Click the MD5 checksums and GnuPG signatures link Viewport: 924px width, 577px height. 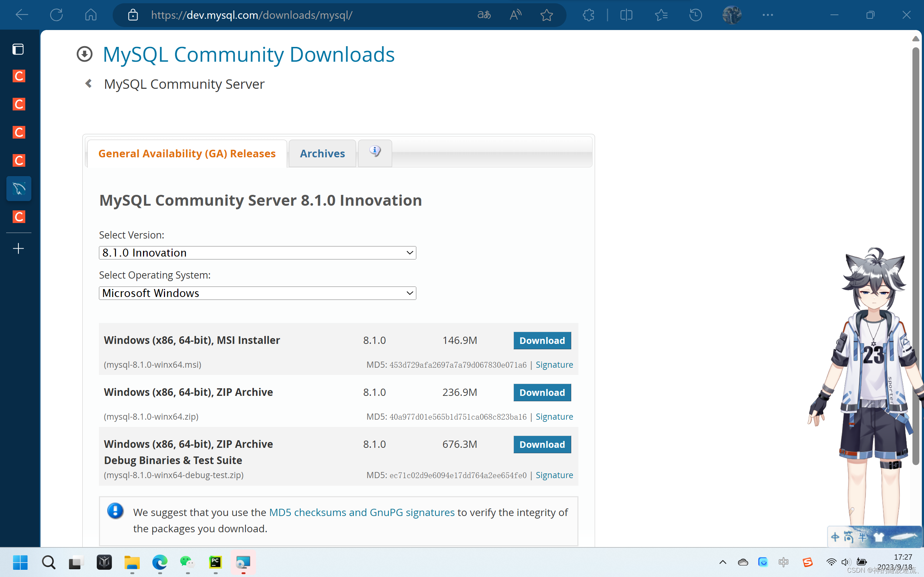tap(361, 512)
